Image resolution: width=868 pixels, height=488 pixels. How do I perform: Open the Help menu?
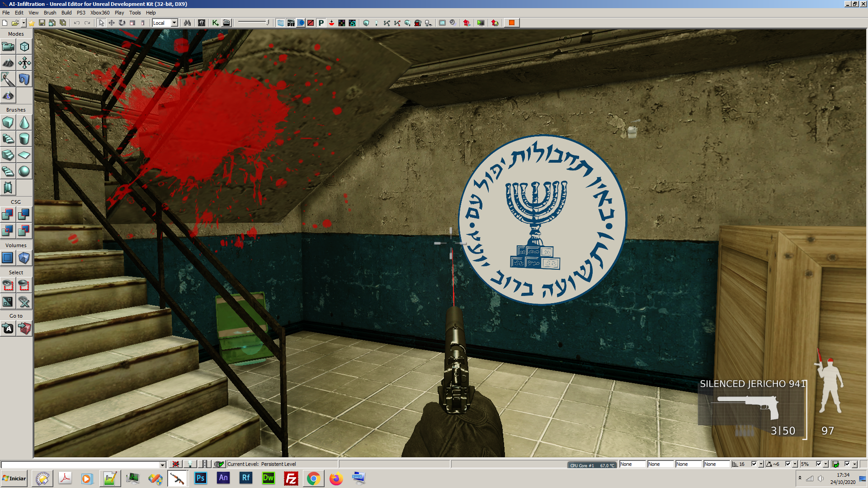tap(151, 13)
